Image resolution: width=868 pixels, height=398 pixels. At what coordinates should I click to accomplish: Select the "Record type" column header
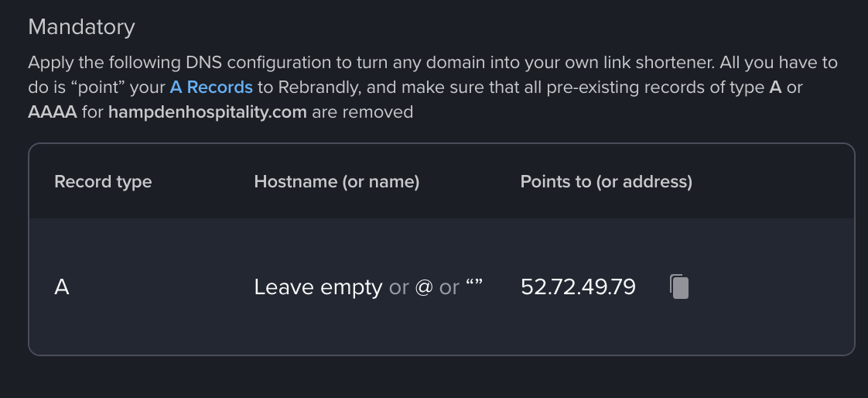click(x=103, y=182)
